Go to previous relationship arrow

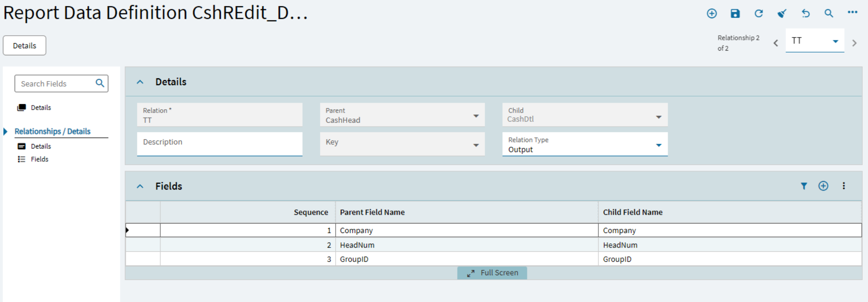coord(776,43)
